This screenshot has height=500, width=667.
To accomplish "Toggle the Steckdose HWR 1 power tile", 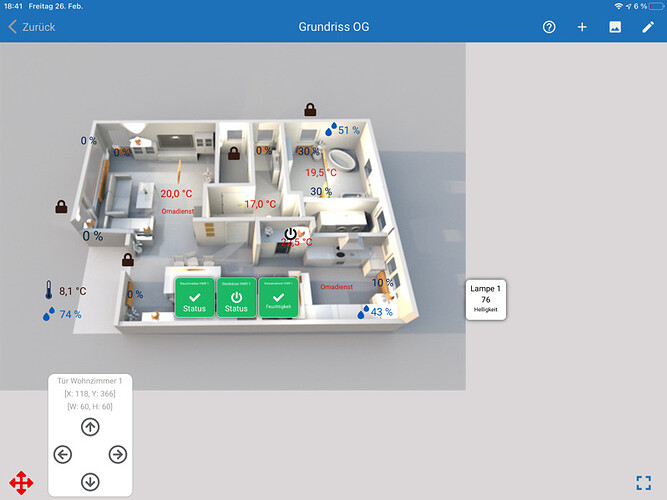I will point(236,298).
